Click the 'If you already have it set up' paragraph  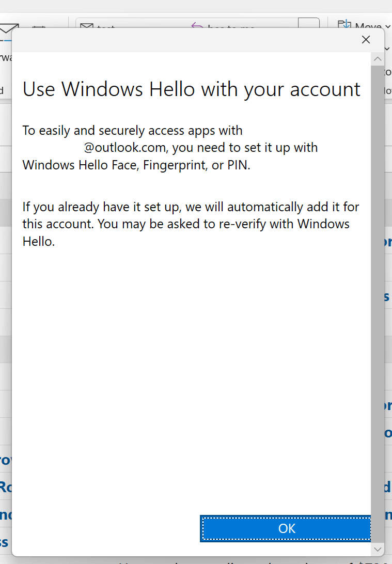click(191, 224)
